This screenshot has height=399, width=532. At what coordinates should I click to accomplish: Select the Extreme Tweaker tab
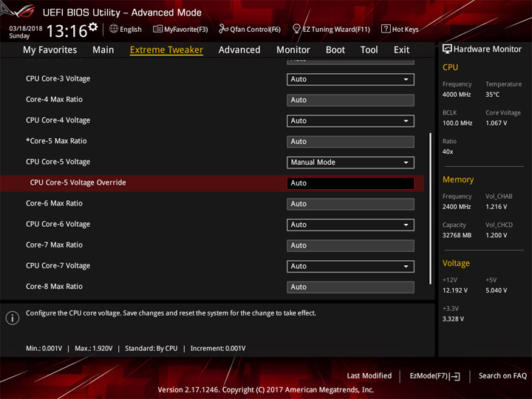pos(166,50)
